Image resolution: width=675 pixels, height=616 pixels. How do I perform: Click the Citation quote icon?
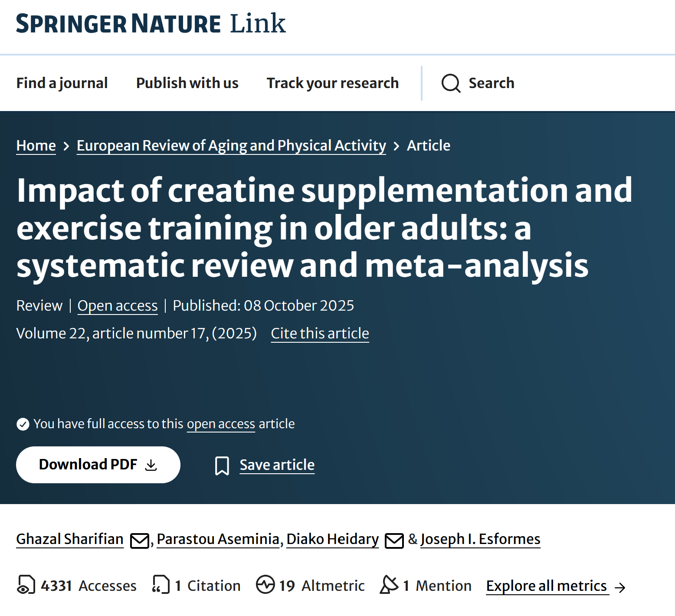(x=161, y=585)
